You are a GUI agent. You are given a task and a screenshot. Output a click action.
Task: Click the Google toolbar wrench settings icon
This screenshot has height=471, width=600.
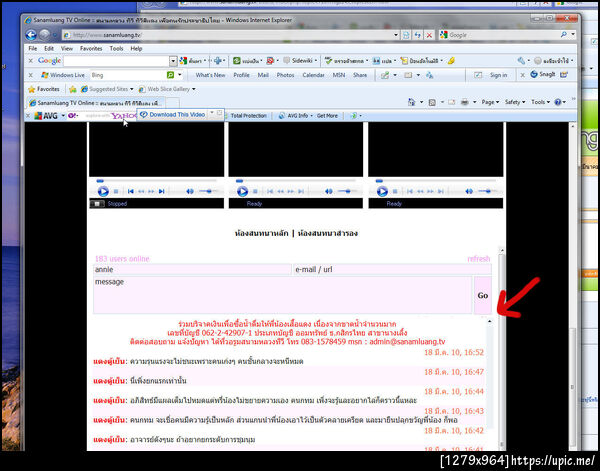click(x=521, y=61)
